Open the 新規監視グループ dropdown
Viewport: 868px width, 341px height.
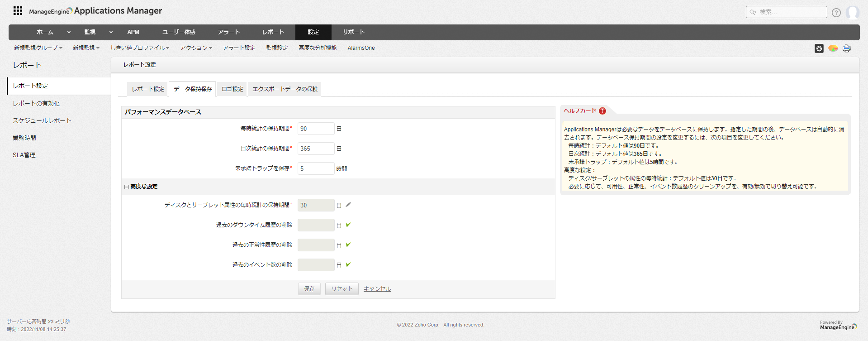(x=38, y=48)
